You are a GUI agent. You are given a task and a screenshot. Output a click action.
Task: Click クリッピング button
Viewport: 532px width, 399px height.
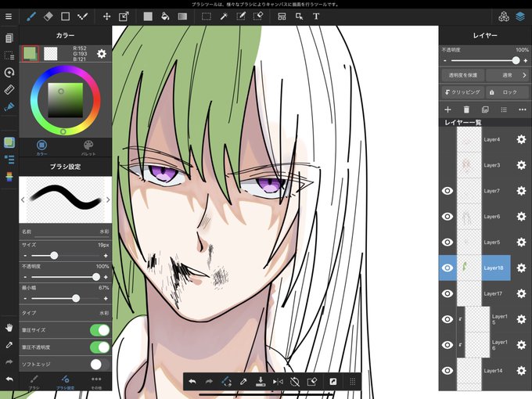tap(463, 92)
